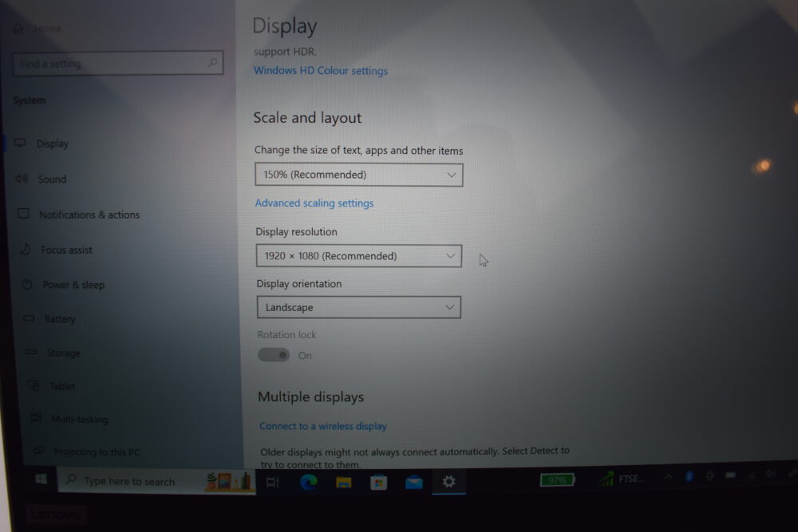Click the label 'Change the size of text, apps and other items'

(x=358, y=150)
